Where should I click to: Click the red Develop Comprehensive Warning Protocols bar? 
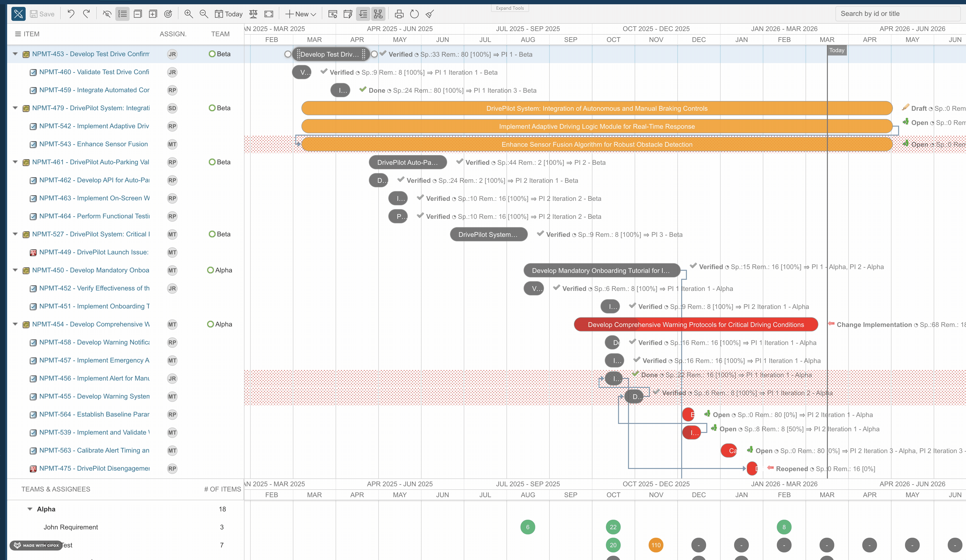pyautogui.click(x=695, y=324)
